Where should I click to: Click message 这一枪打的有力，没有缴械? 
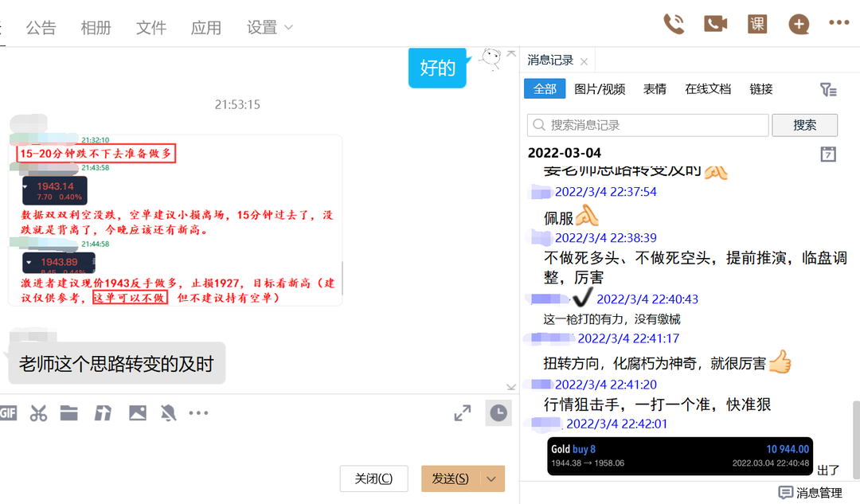612,319
